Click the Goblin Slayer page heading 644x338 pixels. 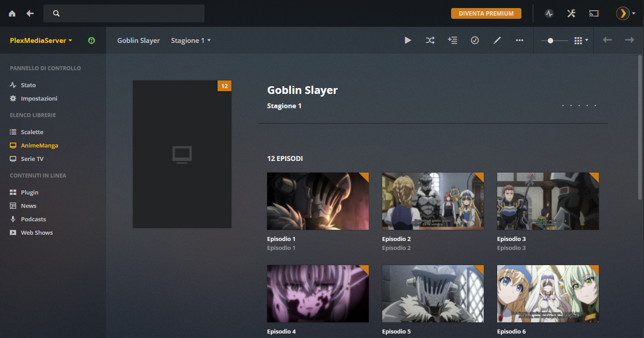click(x=303, y=90)
